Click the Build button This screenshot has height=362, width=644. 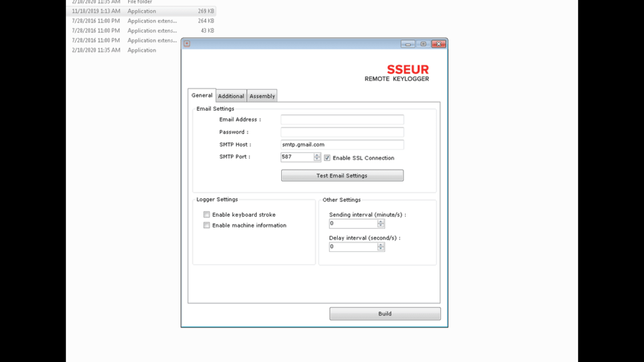pyautogui.click(x=385, y=314)
